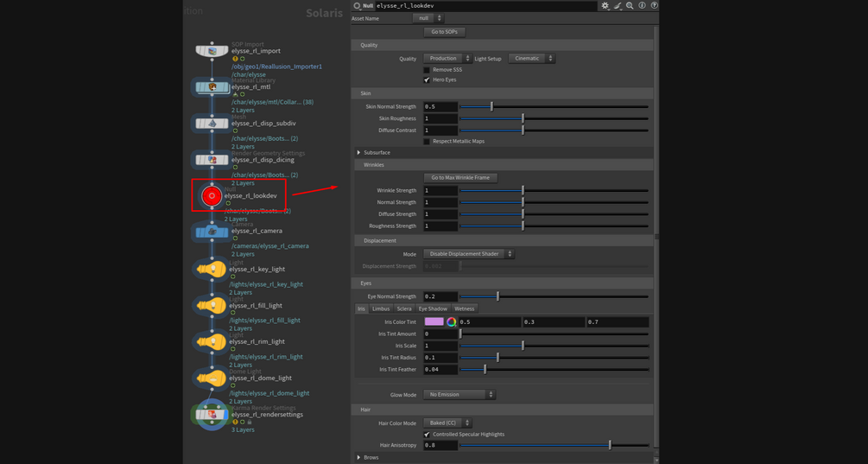This screenshot has width=868, height=464.
Task: Open the Light Setup Cinematic dropdown
Action: (531, 58)
